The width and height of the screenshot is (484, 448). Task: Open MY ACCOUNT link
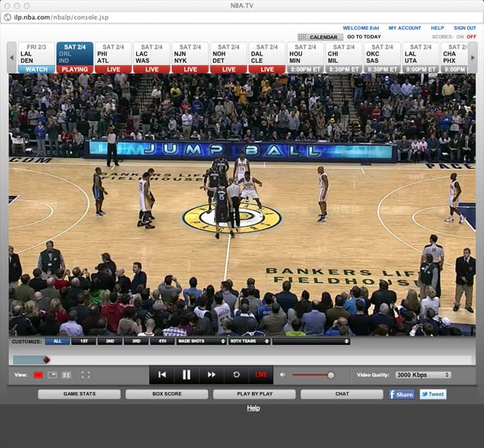tap(405, 28)
